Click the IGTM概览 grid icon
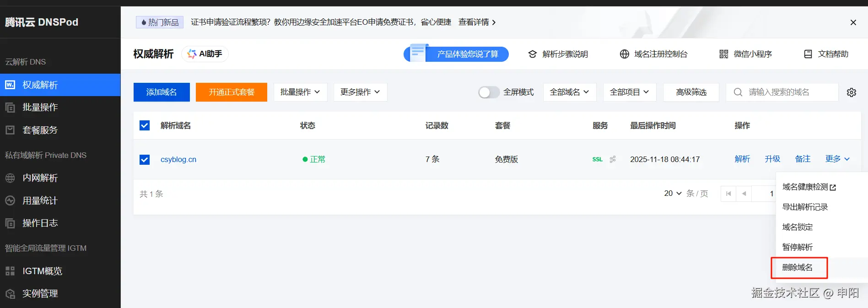This screenshot has width=868, height=308. [10, 271]
